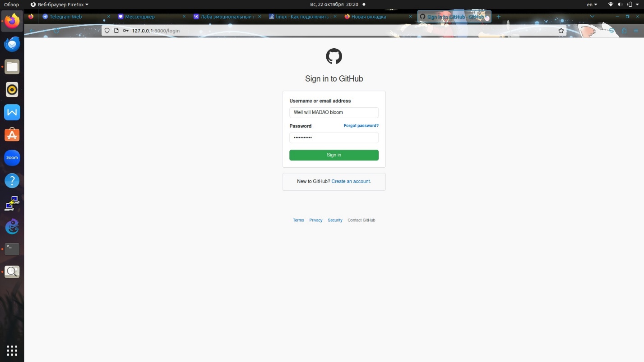644x362 pixels.
Task: Open the chameleon app dock icon
Action: tap(12, 226)
